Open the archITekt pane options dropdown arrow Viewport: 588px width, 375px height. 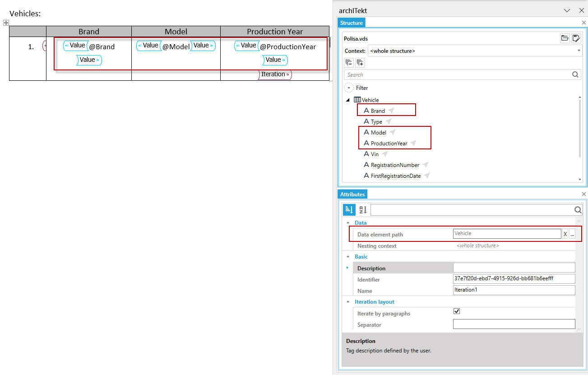click(x=568, y=10)
